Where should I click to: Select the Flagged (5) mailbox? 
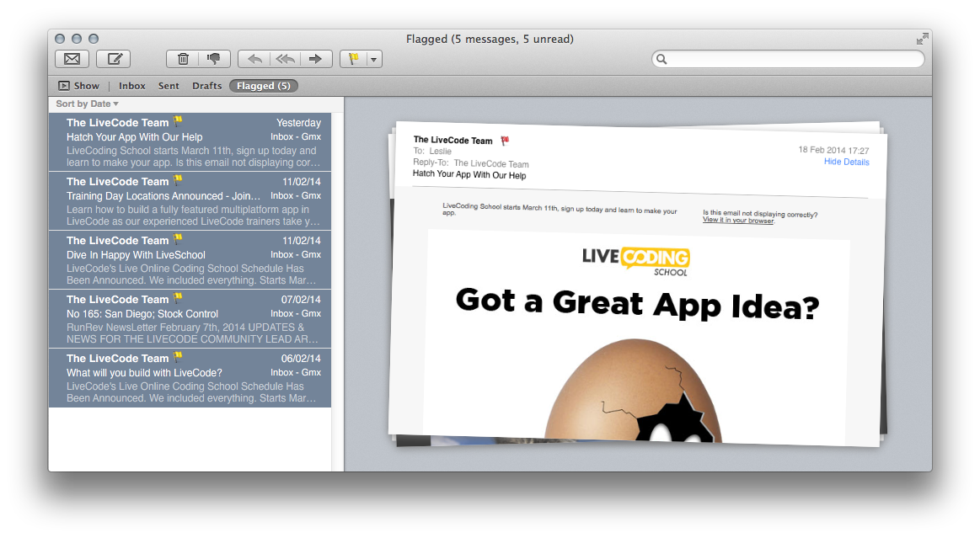coord(263,86)
